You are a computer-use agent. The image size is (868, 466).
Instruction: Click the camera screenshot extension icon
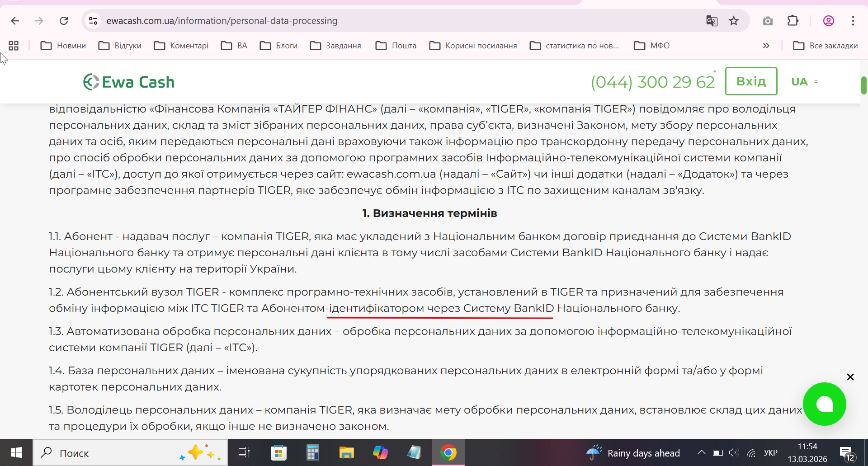tap(768, 21)
